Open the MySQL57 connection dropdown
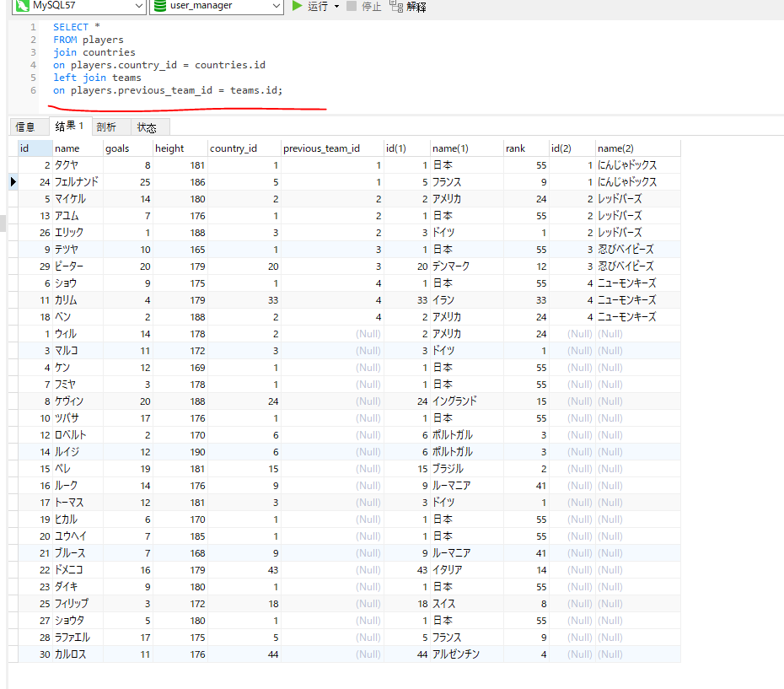This screenshot has height=689, width=784. coord(138,6)
